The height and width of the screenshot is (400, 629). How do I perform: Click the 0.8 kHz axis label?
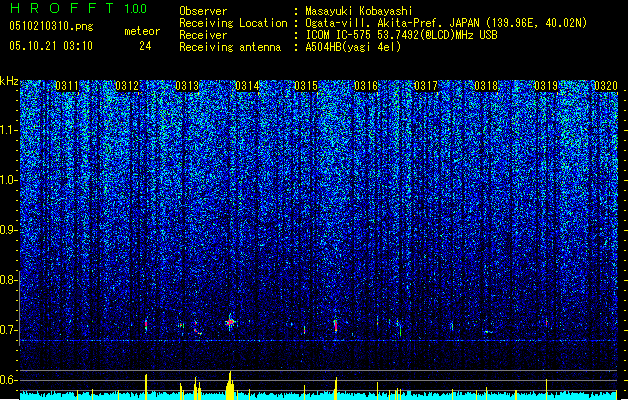click(x=9, y=280)
